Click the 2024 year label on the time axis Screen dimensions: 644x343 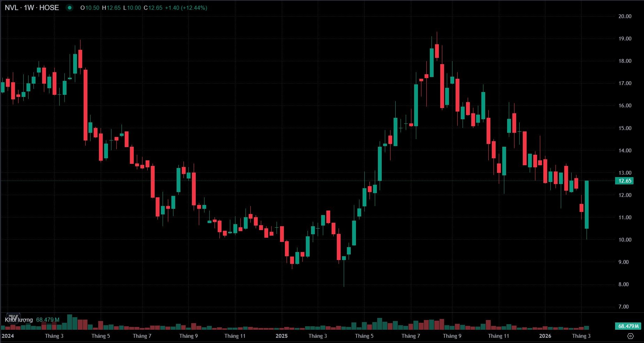point(8,336)
